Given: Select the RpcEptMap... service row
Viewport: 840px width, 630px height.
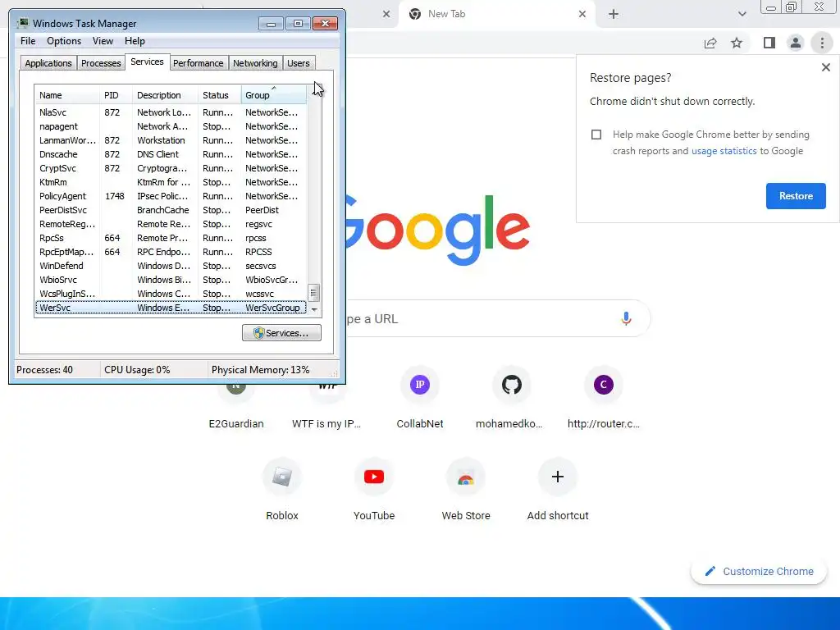Looking at the screenshot, I should pos(171,252).
